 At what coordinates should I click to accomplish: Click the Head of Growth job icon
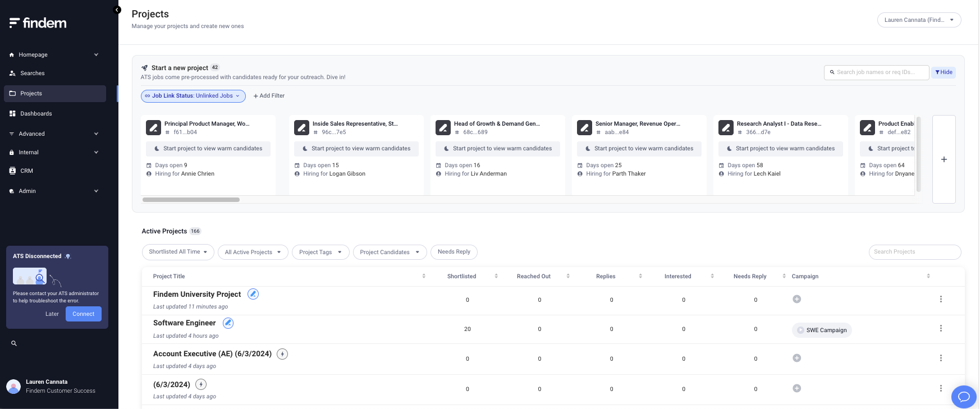coord(443,127)
